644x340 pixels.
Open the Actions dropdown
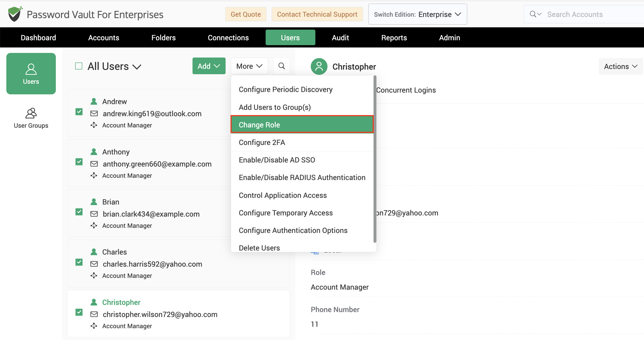pos(621,66)
